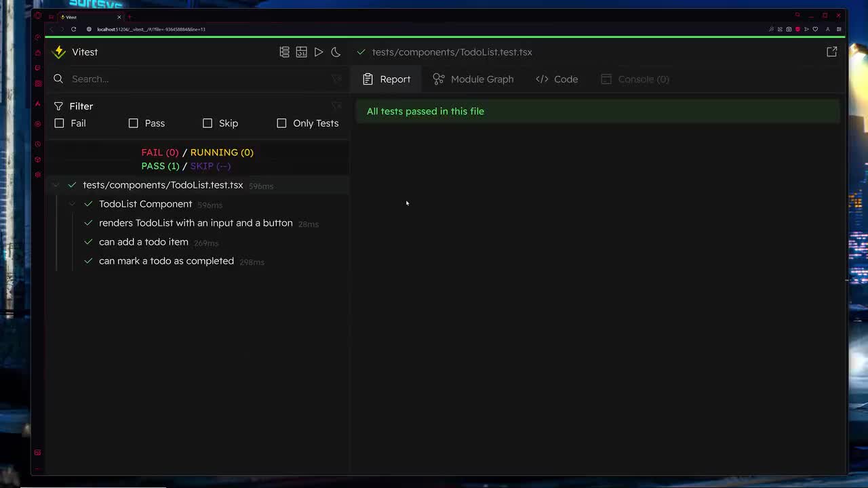Open test file in editor icon
The width and height of the screenshot is (868, 488).
[832, 52]
